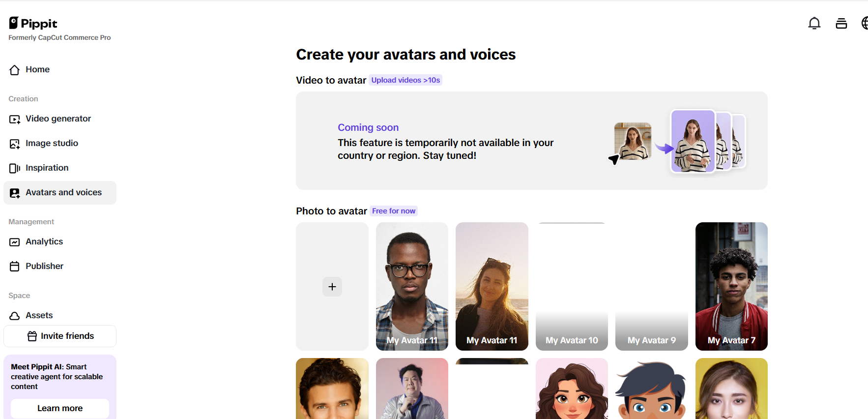The height and width of the screenshot is (419, 868).
Task: Open the My Avatar 10 card
Action: [x=572, y=286]
